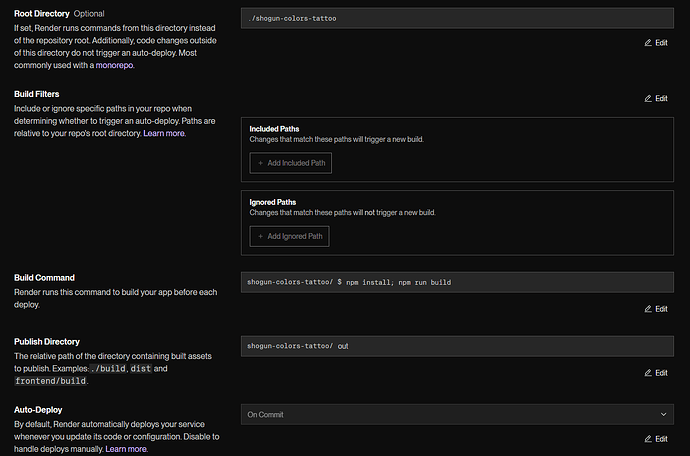
Task: Click the Included Paths heading
Action: point(274,129)
